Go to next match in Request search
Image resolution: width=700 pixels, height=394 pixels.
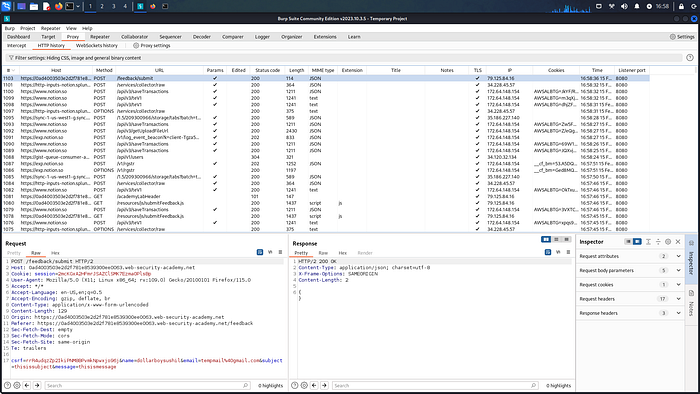click(x=37, y=385)
